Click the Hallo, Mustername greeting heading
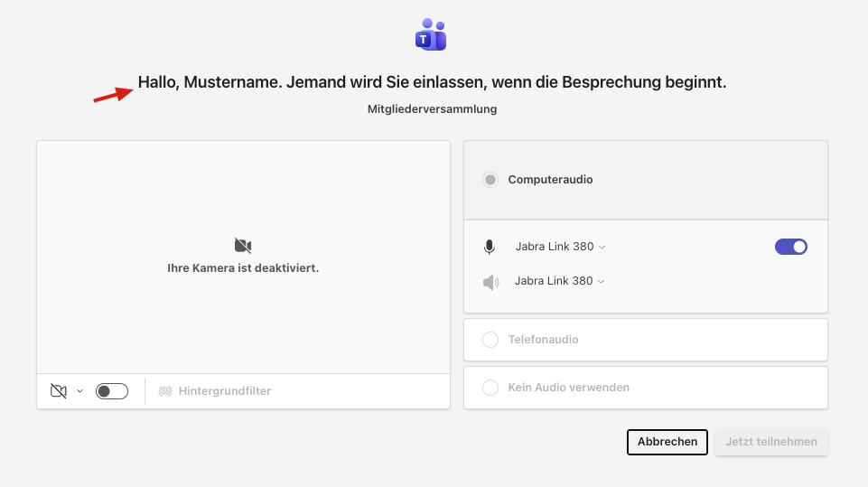 (x=432, y=82)
